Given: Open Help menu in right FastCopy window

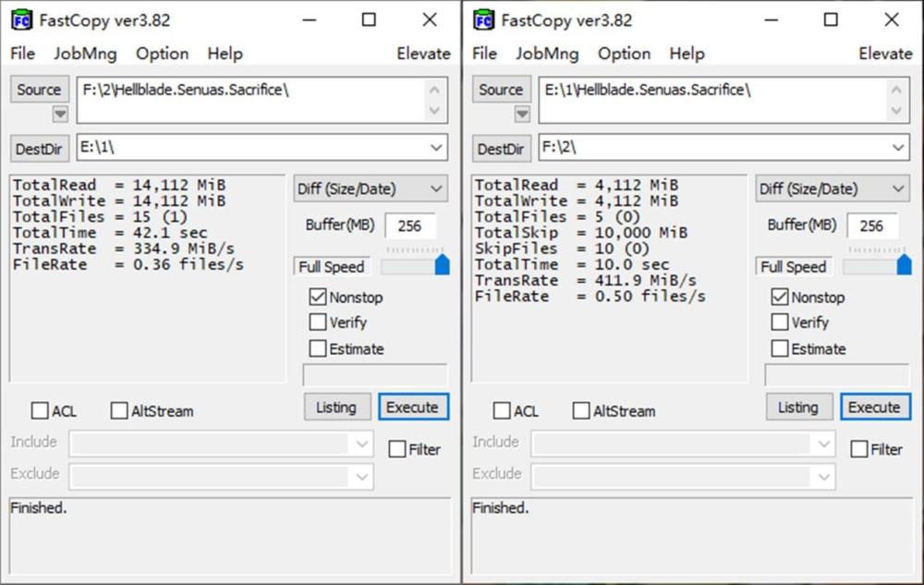Looking at the screenshot, I should coord(687,54).
